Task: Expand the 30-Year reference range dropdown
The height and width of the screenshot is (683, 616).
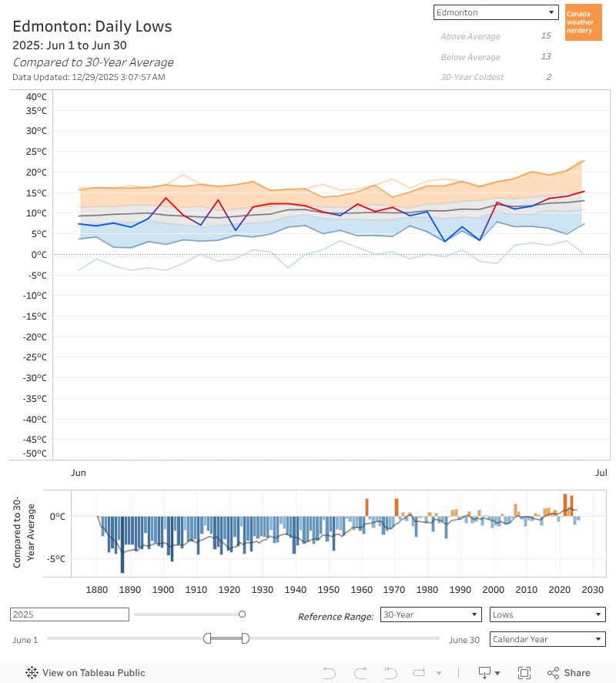Action: (431, 614)
